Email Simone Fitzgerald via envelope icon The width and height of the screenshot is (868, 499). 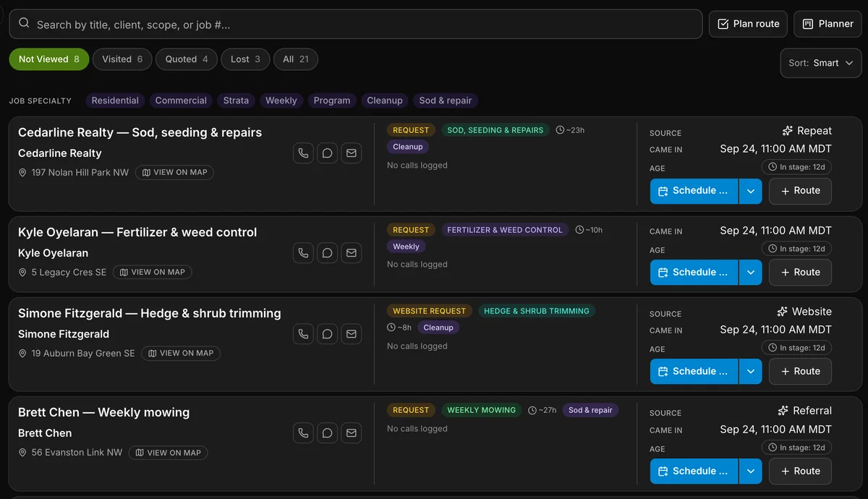pos(352,334)
